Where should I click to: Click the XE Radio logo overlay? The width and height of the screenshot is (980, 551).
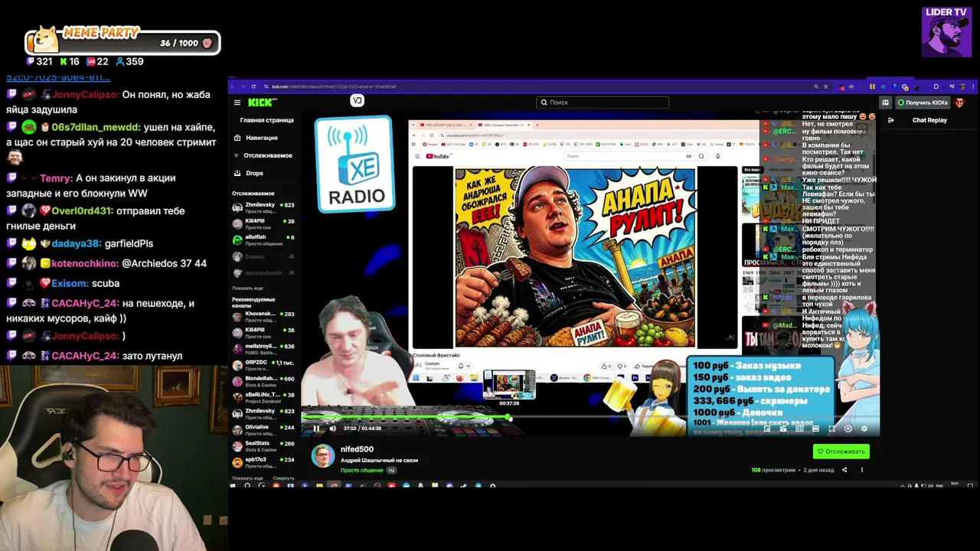355,164
